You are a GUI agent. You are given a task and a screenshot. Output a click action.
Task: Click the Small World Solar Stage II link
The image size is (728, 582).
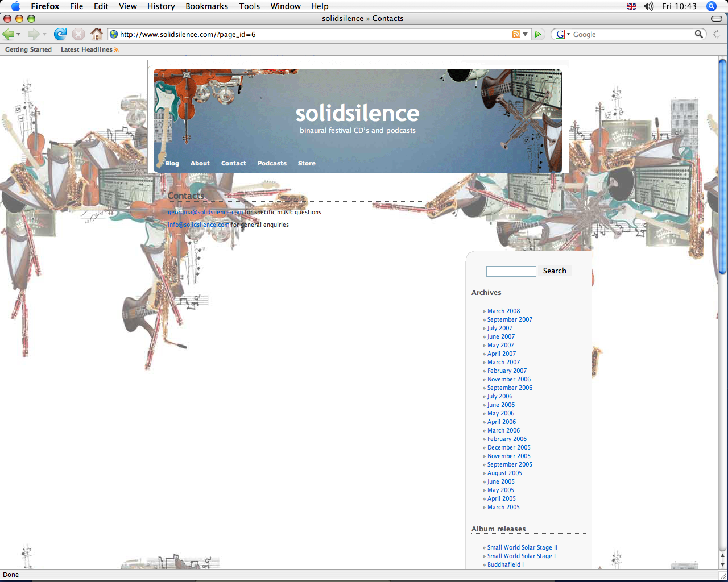(x=522, y=547)
